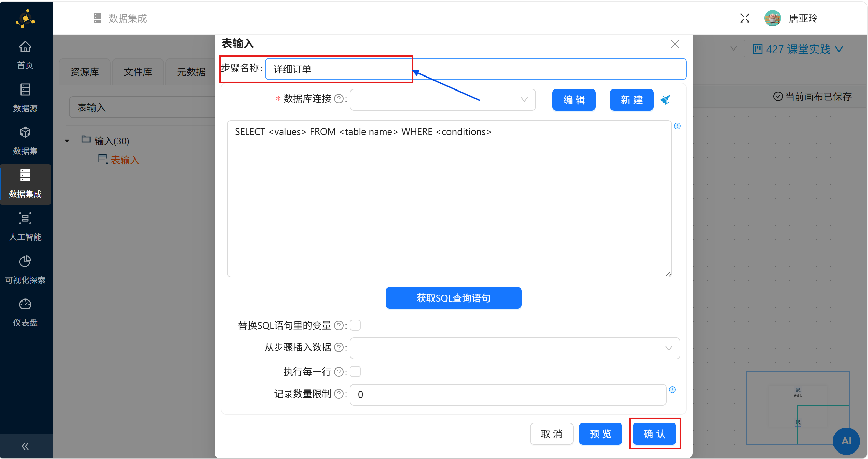Click the floating AI assistant button
Viewport: 868px width, 459px height.
pyautogui.click(x=846, y=441)
